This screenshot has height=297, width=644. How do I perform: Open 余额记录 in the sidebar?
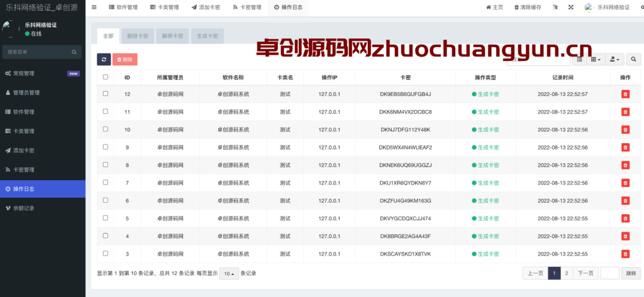(x=43, y=208)
